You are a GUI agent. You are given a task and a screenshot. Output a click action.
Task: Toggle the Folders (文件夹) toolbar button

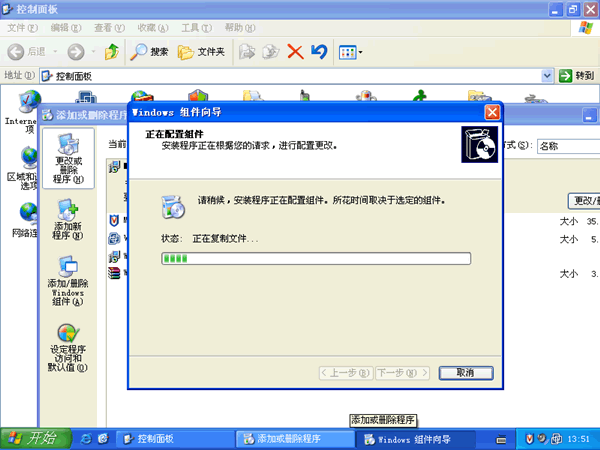pyautogui.click(x=201, y=52)
